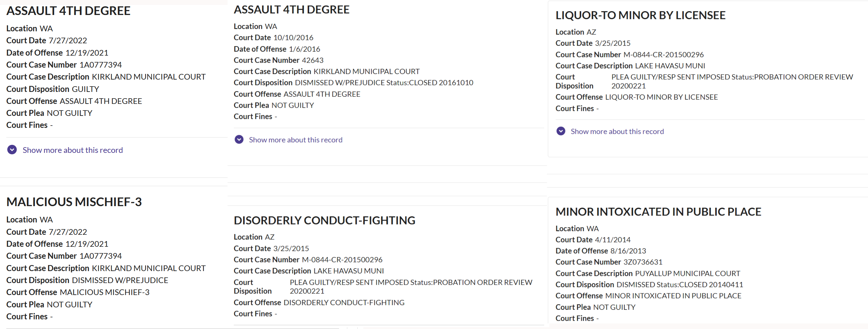Click the GUILTY disposition in the first assault record
The width and height of the screenshot is (868, 329).
(x=86, y=89)
